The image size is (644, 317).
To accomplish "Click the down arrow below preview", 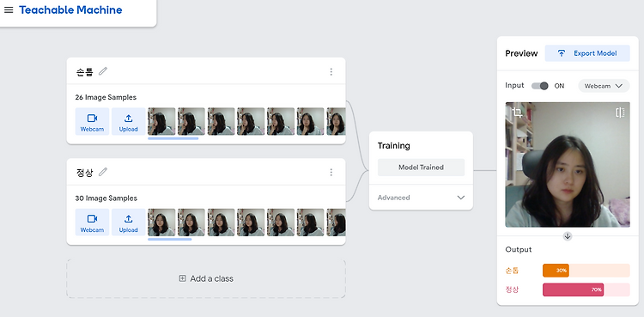I will [x=568, y=236].
